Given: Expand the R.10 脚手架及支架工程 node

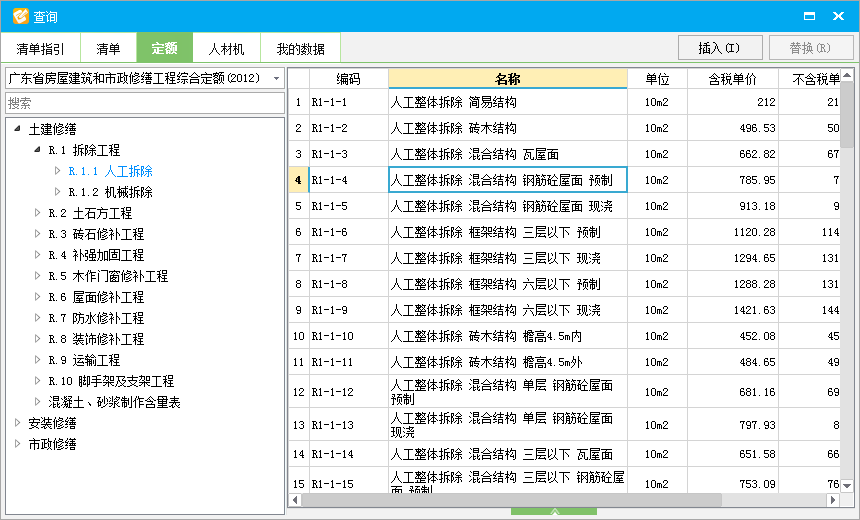Looking at the screenshot, I should pyautogui.click(x=37, y=380).
